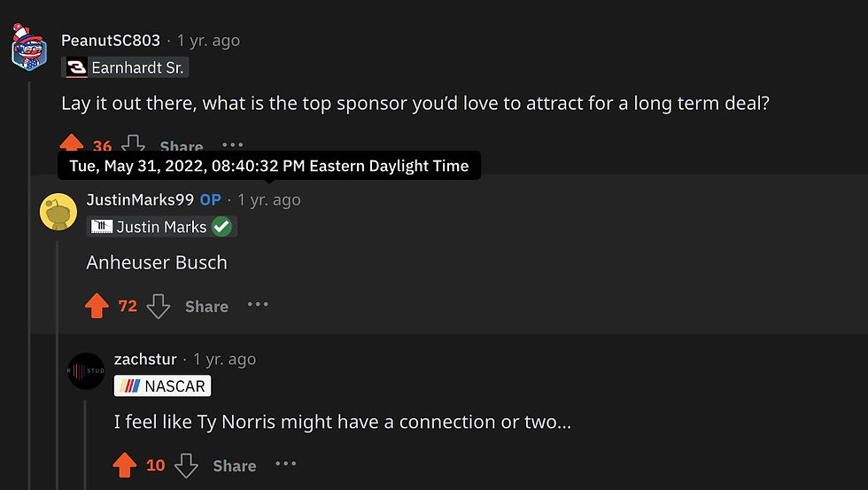Open PeanutSC803's avatar profile
The image size is (868, 490).
(x=28, y=45)
